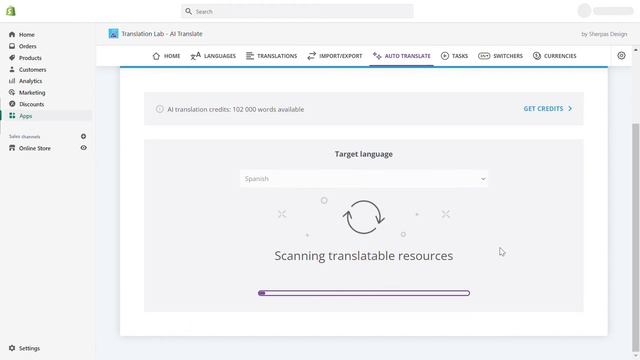This screenshot has width=640, height=360.
Task: Open Customers in the sidebar
Action: (x=32, y=69)
